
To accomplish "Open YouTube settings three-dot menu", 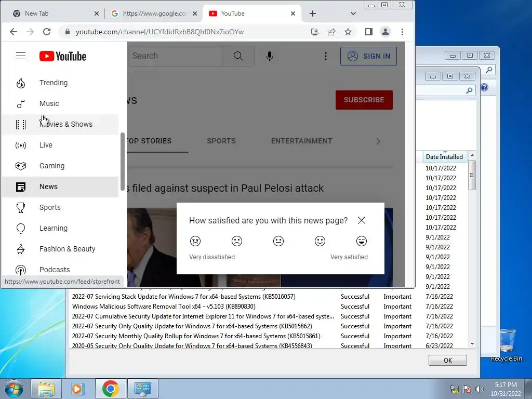I will click(325, 56).
